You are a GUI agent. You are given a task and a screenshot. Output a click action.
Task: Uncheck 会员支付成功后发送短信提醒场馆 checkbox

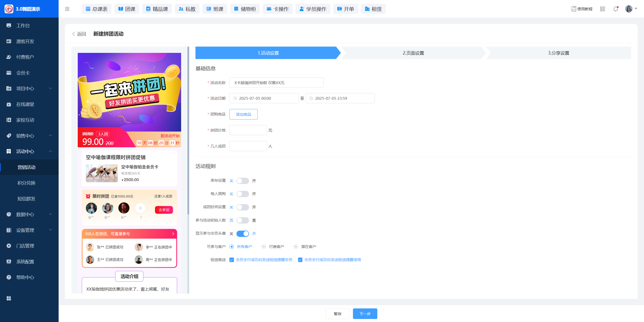[300, 260]
